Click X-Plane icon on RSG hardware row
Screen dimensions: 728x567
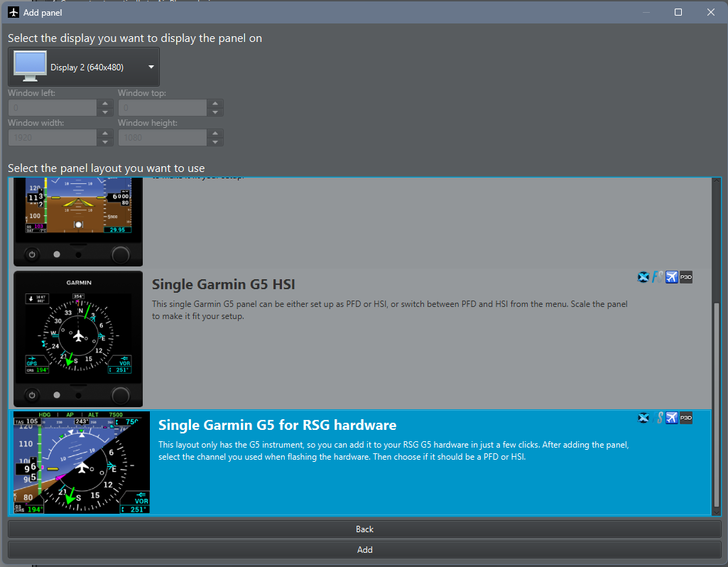[643, 418]
